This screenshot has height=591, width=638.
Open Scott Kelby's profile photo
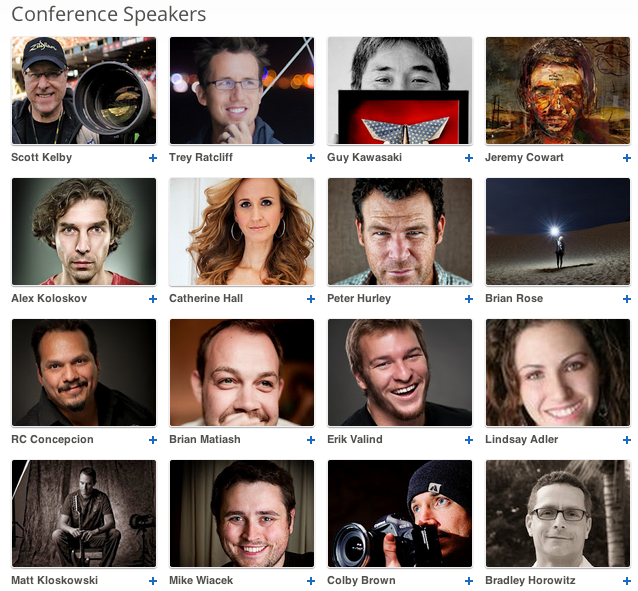[x=84, y=90]
